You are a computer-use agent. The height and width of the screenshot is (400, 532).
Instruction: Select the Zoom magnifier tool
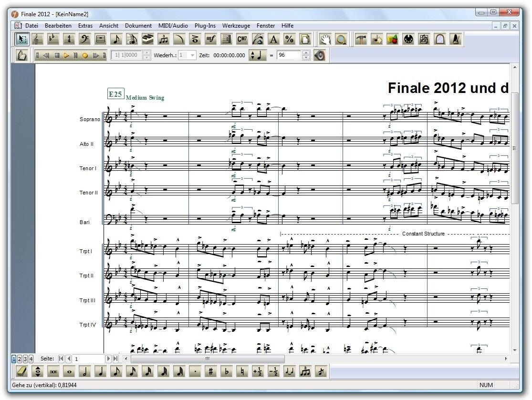click(341, 39)
